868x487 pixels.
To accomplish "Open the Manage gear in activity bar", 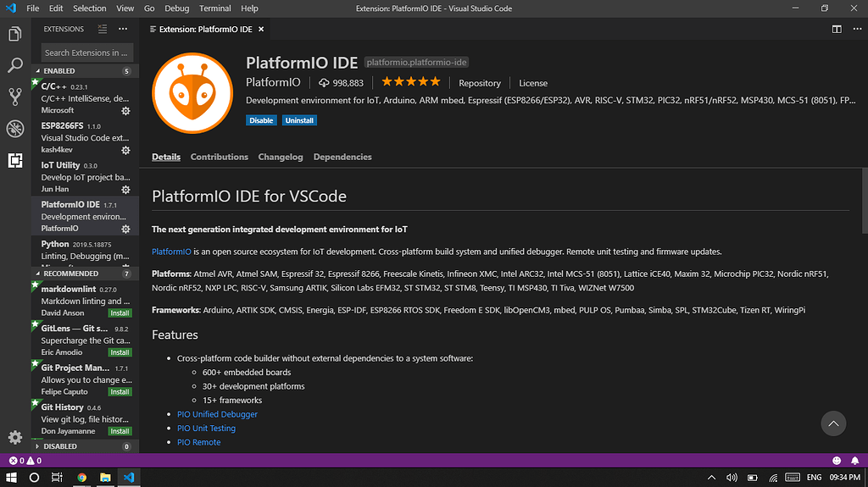I will tap(15, 438).
